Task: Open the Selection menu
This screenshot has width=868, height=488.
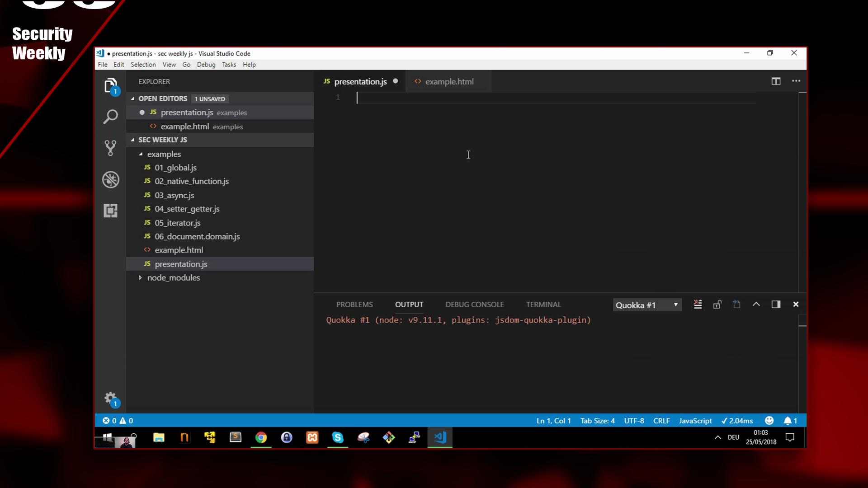Action: [x=143, y=65]
